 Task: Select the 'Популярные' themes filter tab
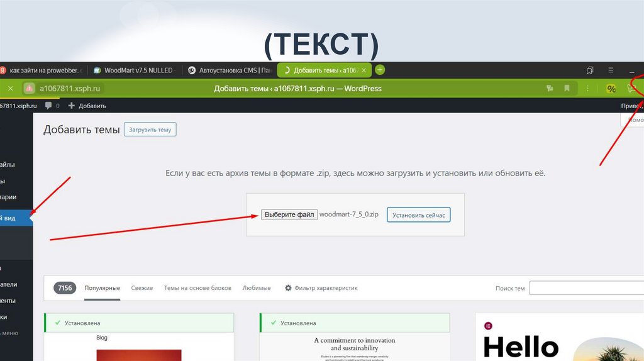pyautogui.click(x=102, y=288)
